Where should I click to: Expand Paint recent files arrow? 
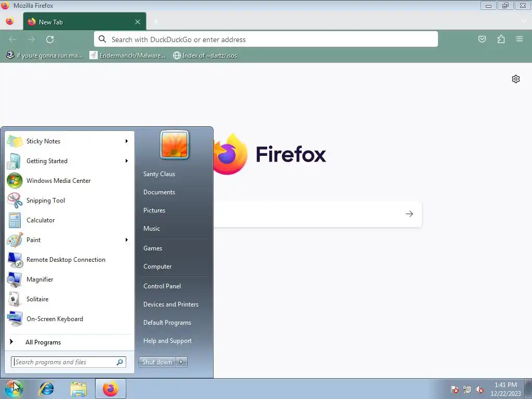click(127, 240)
